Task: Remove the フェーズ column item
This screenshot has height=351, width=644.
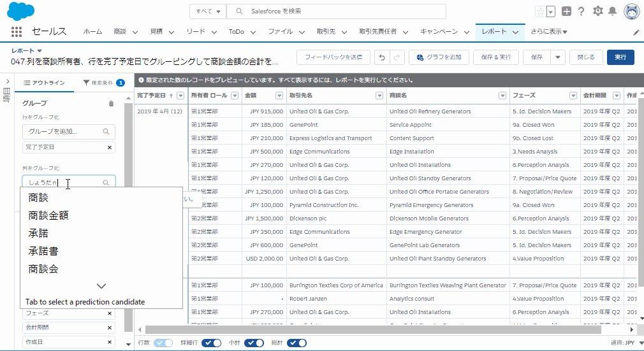Action: click(x=110, y=313)
